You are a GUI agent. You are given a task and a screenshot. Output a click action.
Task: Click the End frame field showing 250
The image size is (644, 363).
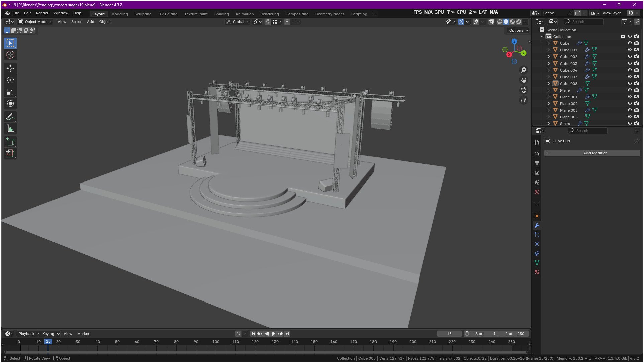point(515,334)
